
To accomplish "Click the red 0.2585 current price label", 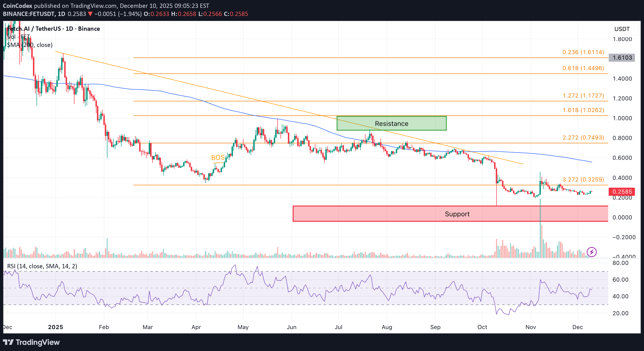I will coord(622,192).
